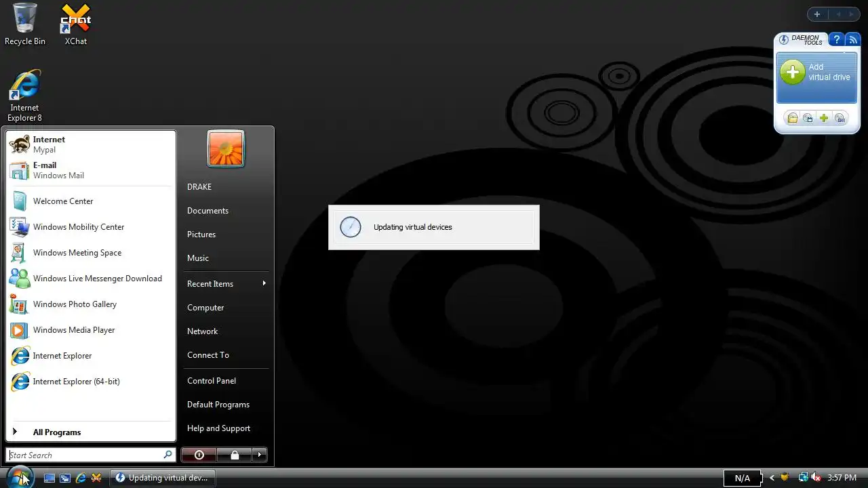Click the user account flower picture

pyautogui.click(x=226, y=148)
